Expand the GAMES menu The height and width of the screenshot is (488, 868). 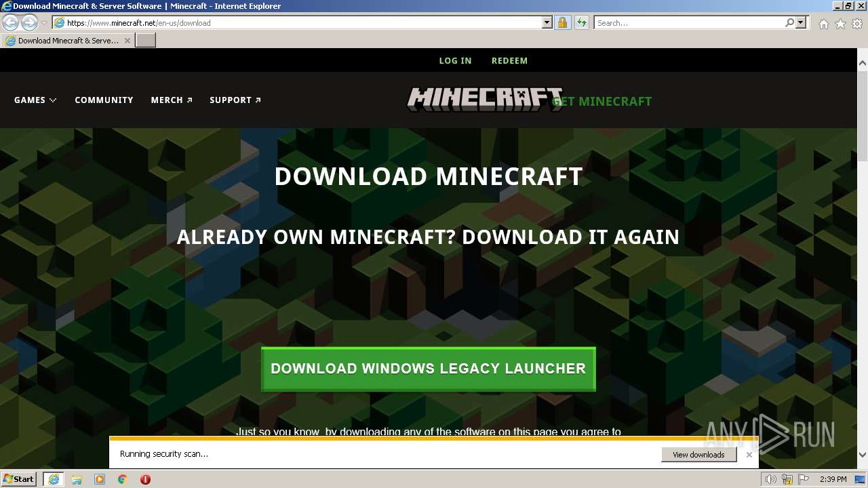[x=35, y=100]
